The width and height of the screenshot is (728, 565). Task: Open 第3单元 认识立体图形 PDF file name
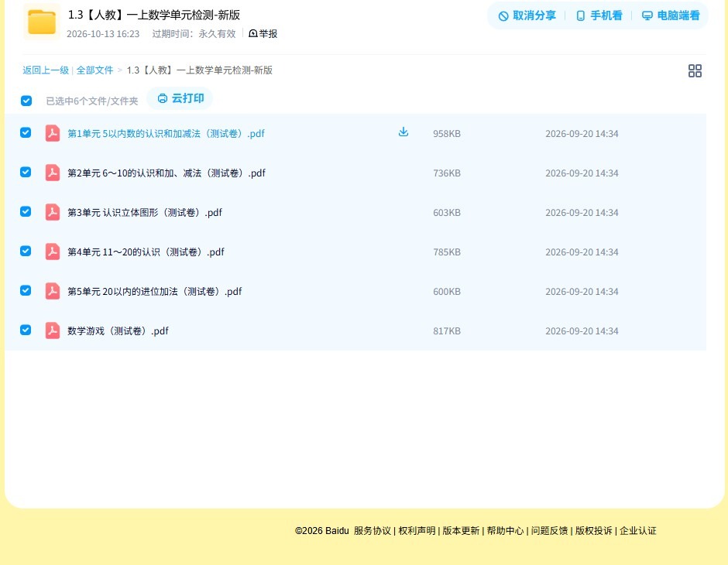(145, 212)
